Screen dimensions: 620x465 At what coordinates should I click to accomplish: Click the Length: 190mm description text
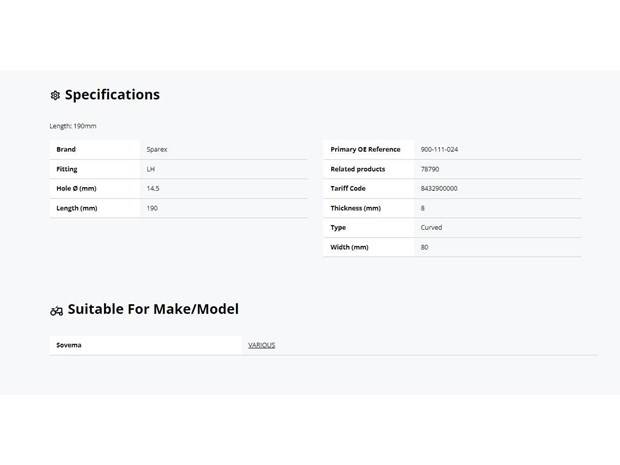[73, 126]
